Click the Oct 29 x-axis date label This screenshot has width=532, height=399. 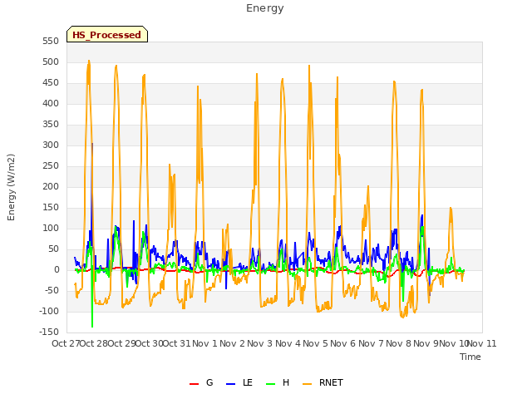click(x=121, y=343)
